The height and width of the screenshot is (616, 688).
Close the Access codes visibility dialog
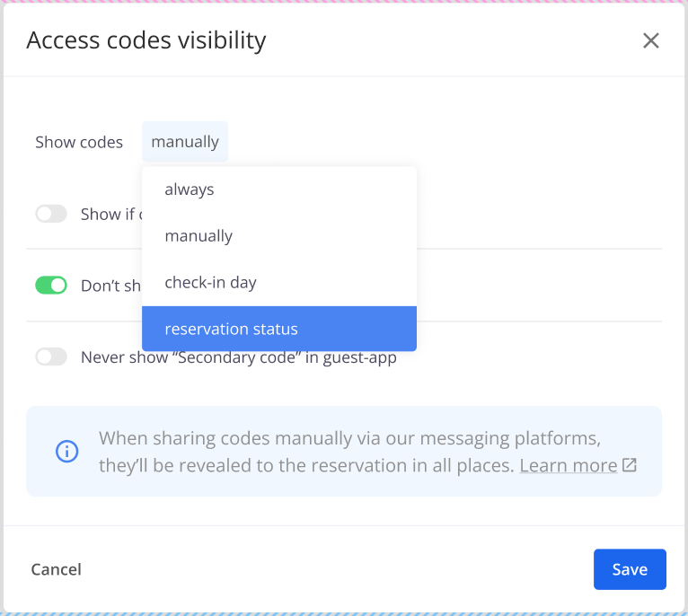click(x=651, y=40)
